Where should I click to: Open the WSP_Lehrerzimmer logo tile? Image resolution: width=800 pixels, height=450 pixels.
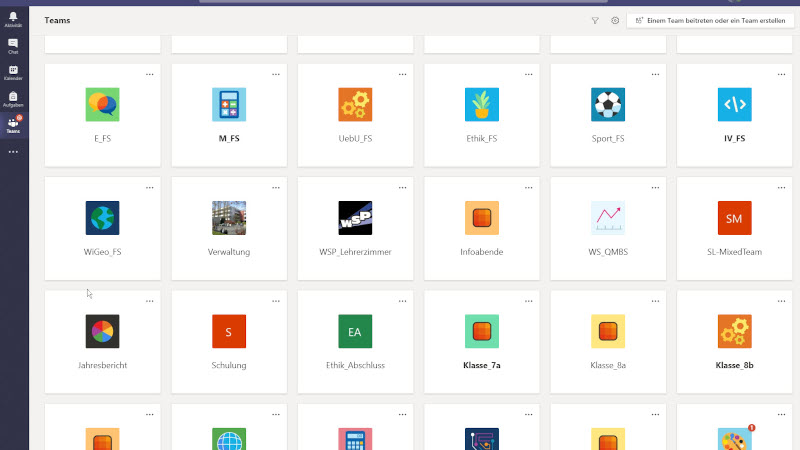(355, 218)
